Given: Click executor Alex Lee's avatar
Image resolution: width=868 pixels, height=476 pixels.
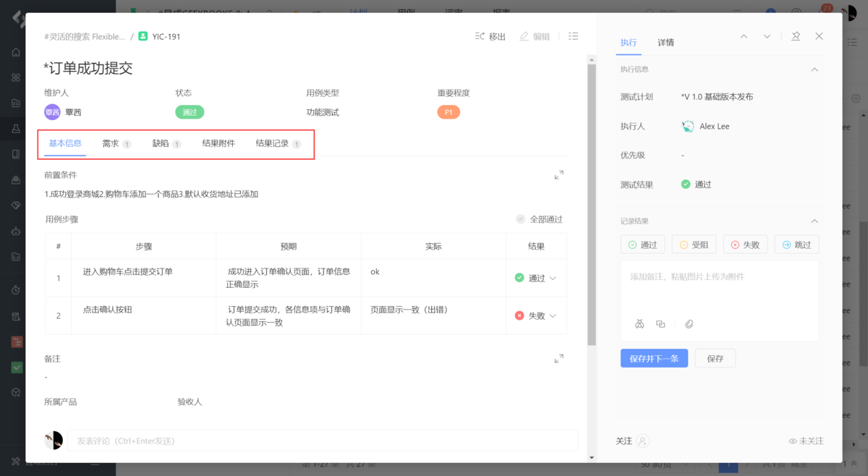Looking at the screenshot, I should (688, 127).
